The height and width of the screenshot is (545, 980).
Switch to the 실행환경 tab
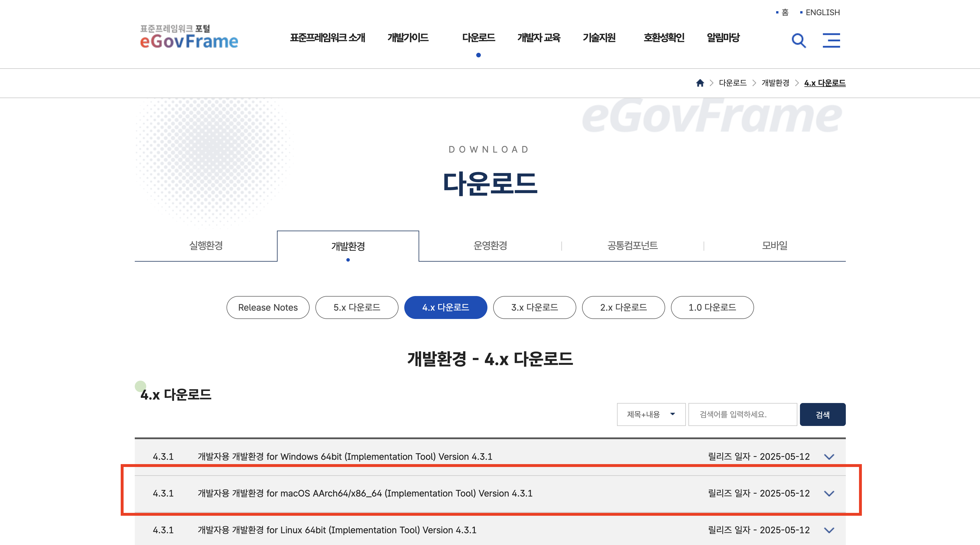coord(206,246)
